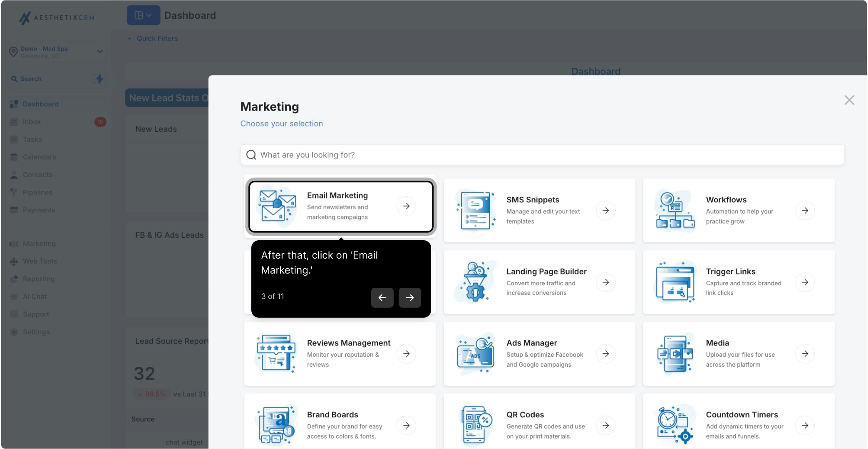Click the lightning bolt quick action icon

[99, 79]
